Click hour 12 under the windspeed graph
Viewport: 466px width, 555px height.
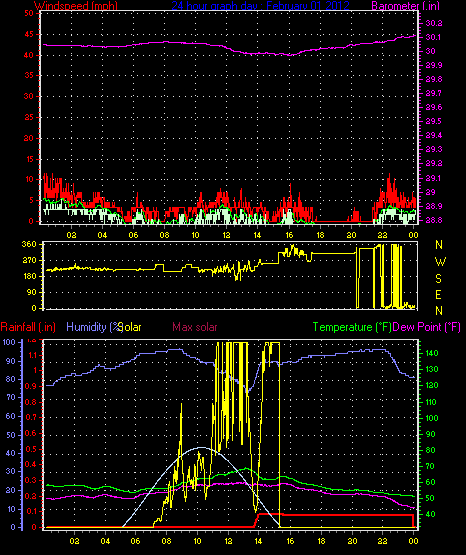pos(226,235)
